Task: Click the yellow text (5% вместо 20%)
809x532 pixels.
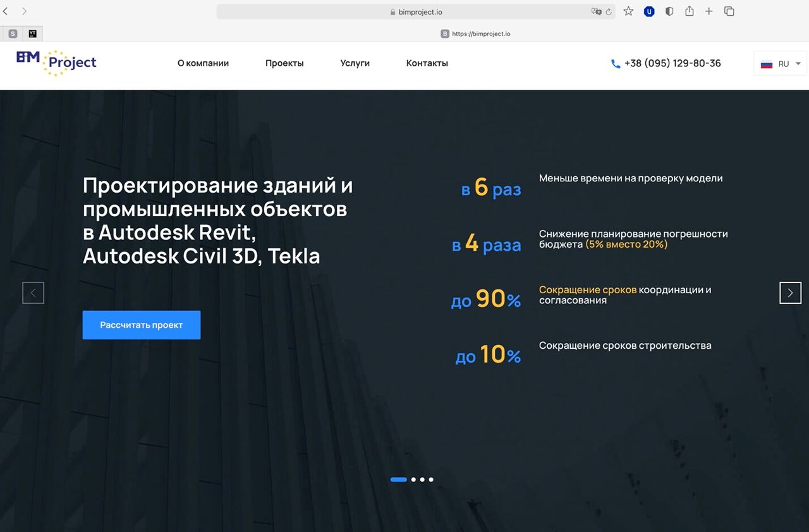Action: point(626,244)
